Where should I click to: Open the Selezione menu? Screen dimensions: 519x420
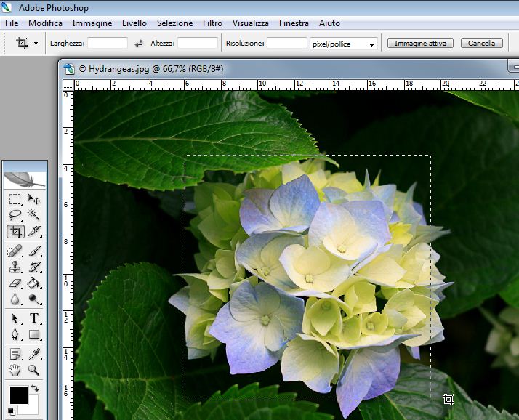click(x=174, y=23)
